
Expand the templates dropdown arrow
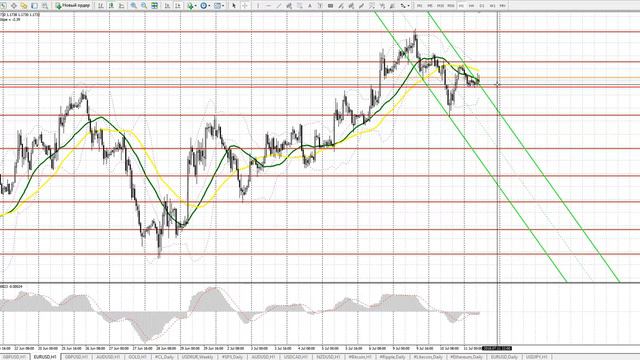coord(223,6)
